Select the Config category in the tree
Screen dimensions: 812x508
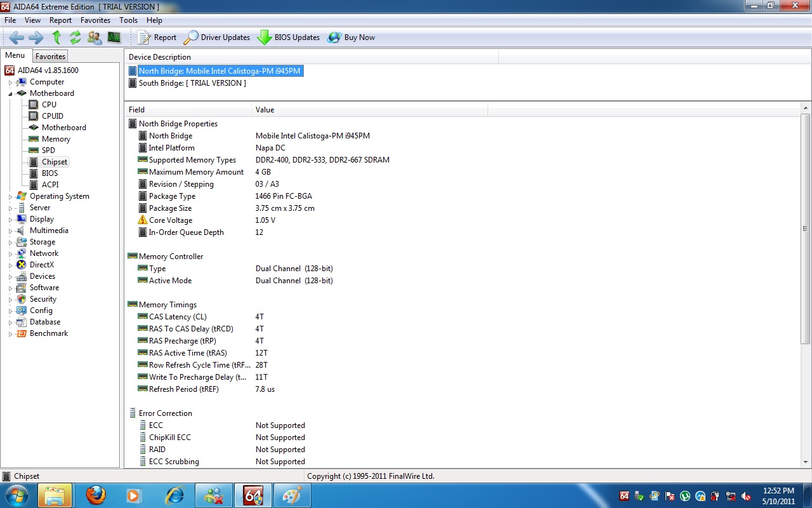click(x=41, y=311)
